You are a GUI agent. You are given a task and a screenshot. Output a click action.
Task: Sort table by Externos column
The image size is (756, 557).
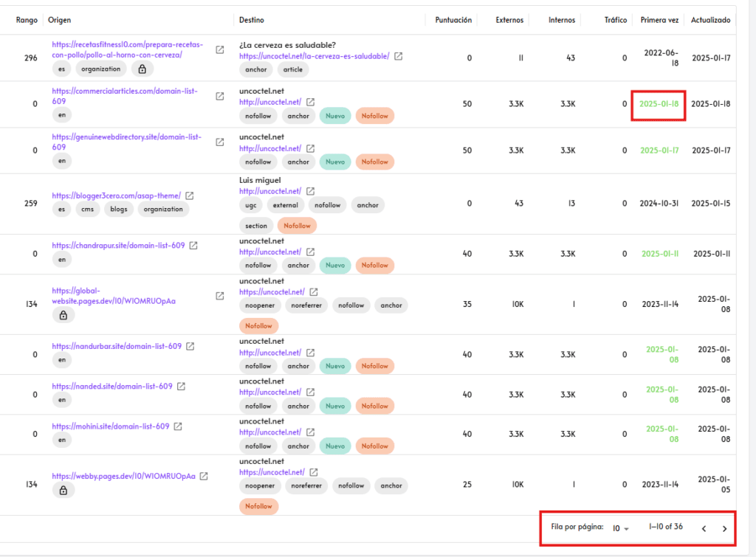509,20
